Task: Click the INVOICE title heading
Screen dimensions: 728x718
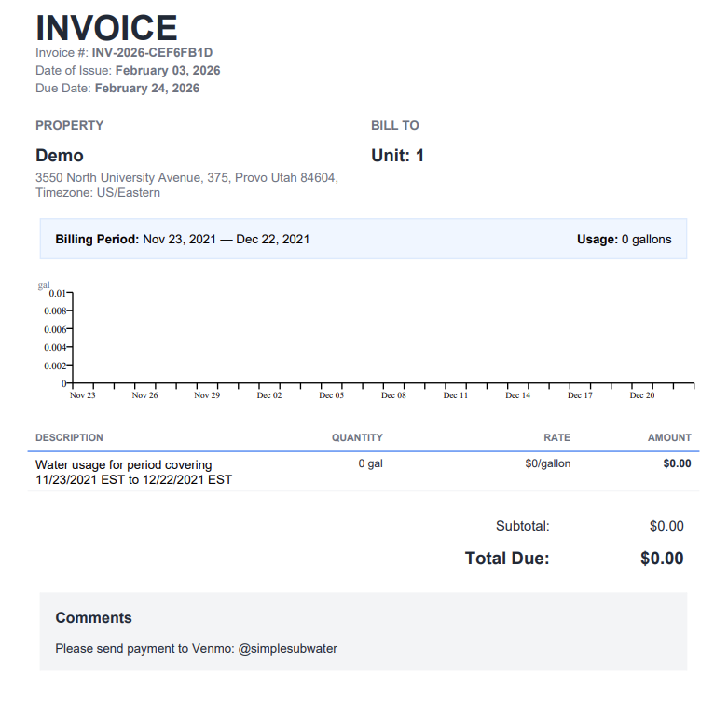Action: click(x=106, y=28)
